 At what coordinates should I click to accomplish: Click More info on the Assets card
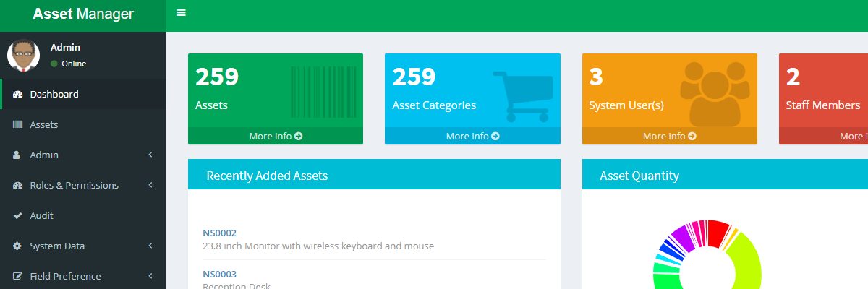(276, 136)
